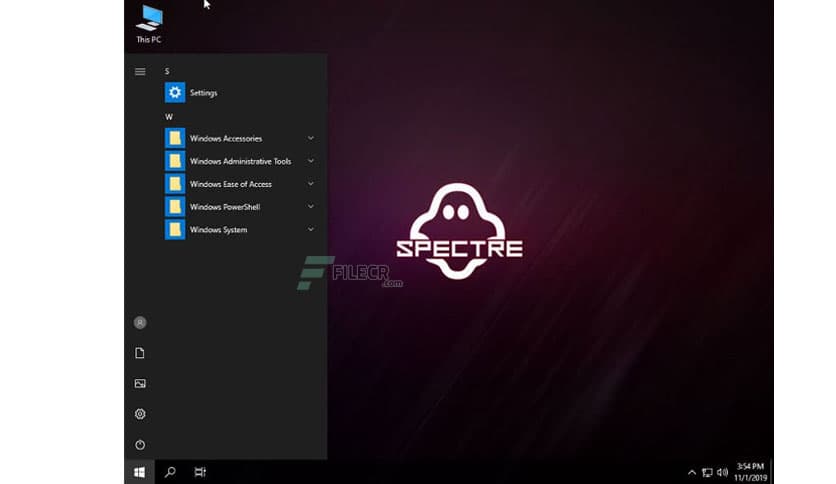Click the 'Windows Accessories' label

pyautogui.click(x=226, y=139)
